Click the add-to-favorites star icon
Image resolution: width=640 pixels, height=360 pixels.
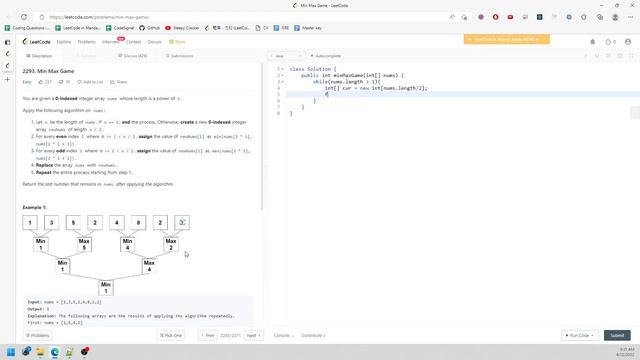pos(464,17)
